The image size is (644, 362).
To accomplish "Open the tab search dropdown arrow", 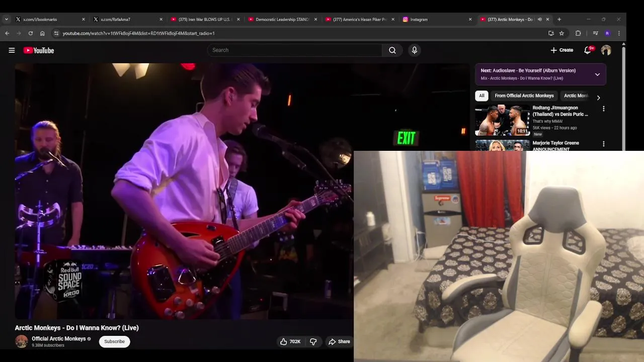I will pyautogui.click(x=6, y=19).
